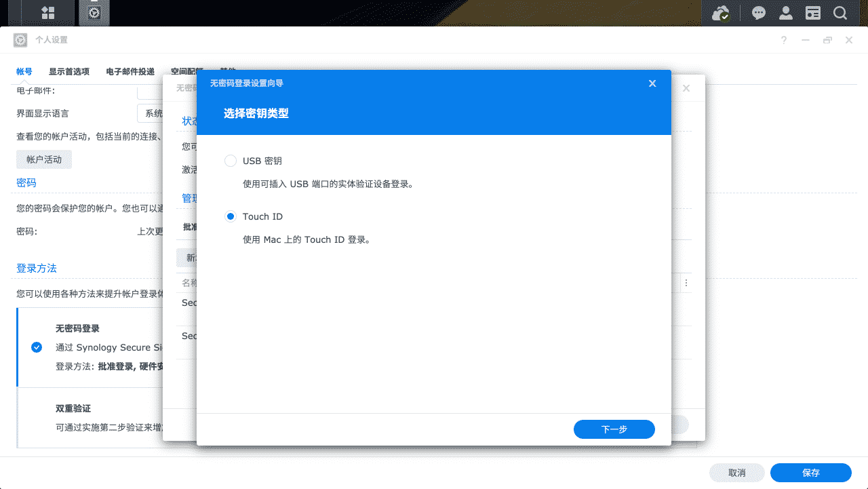
Task: Click the 登录方法 section heading
Action: point(37,268)
